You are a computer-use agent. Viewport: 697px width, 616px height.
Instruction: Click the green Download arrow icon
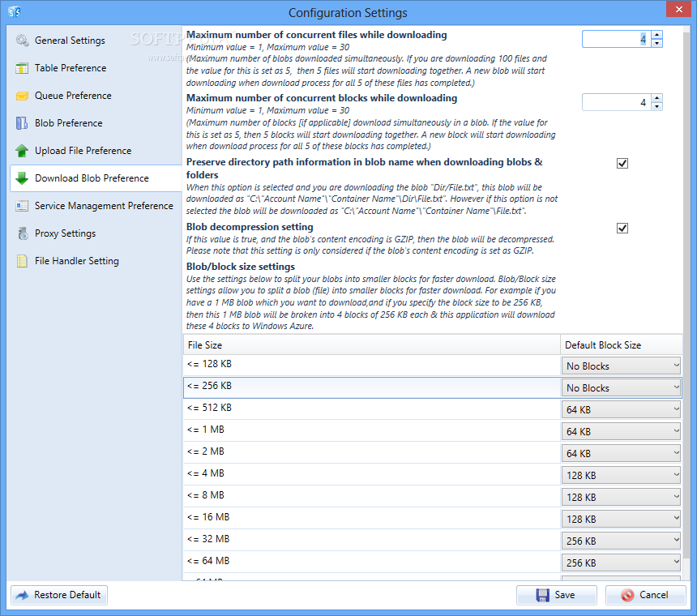coord(22,178)
